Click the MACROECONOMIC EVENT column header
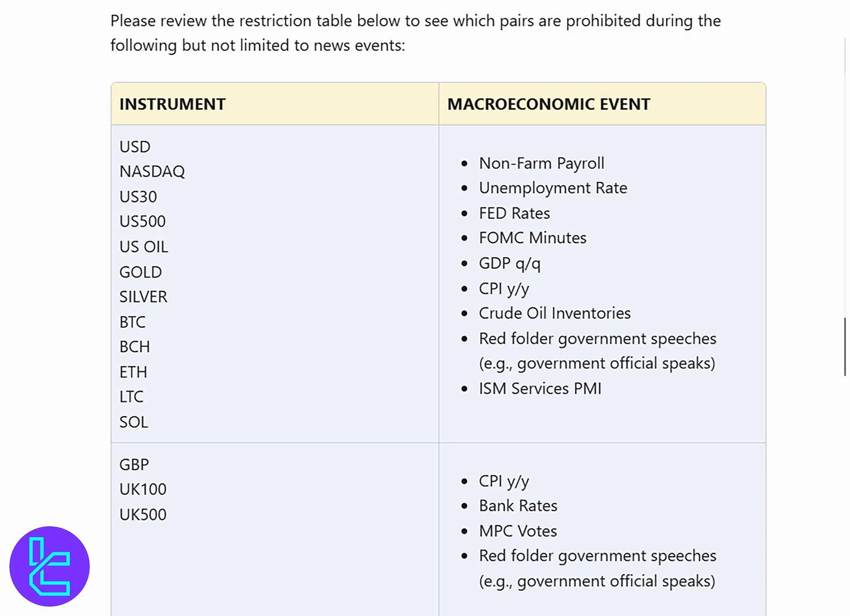Screen dimensions: 850x616 (x=548, y=104)
